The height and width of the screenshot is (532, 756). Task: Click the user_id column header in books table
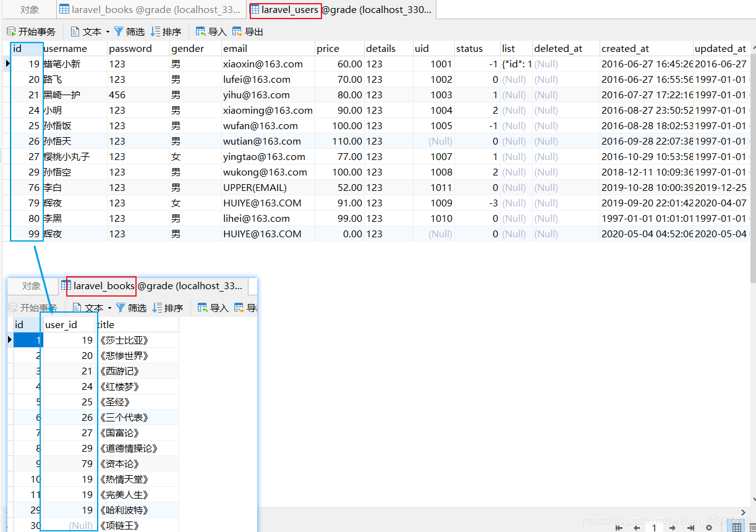(69, 324)
